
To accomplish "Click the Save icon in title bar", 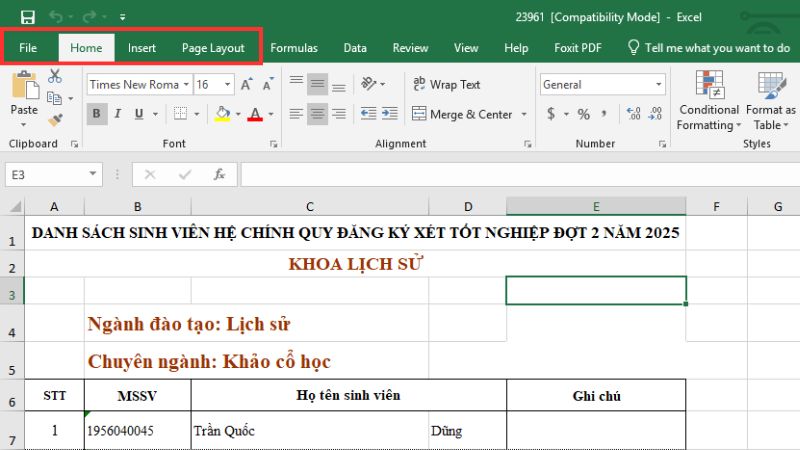I will click(27, 17).
